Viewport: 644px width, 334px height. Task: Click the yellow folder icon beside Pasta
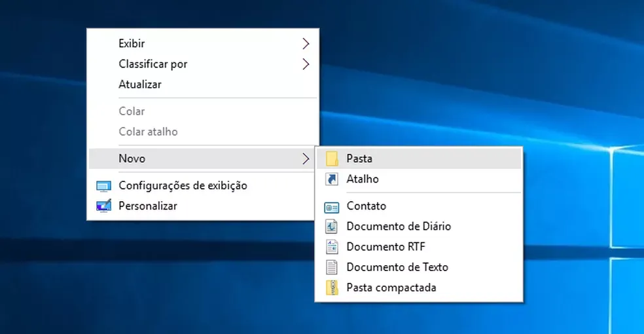click(x=332, y=158)
